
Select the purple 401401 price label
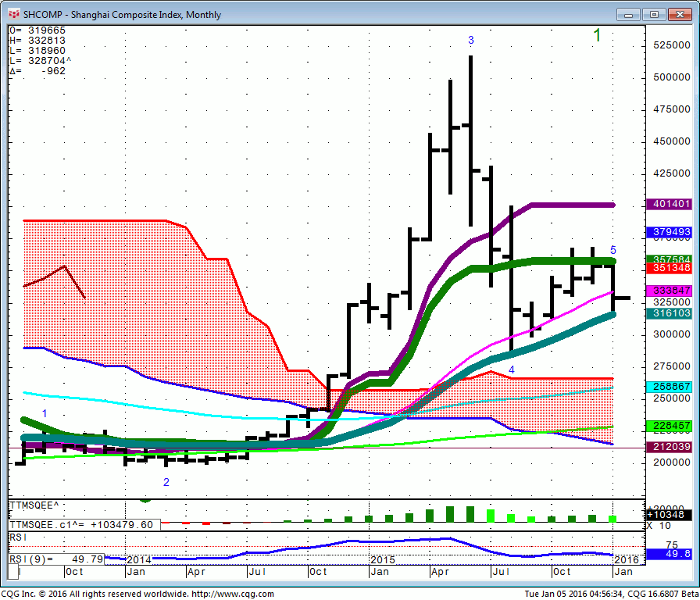coord(670,205)
